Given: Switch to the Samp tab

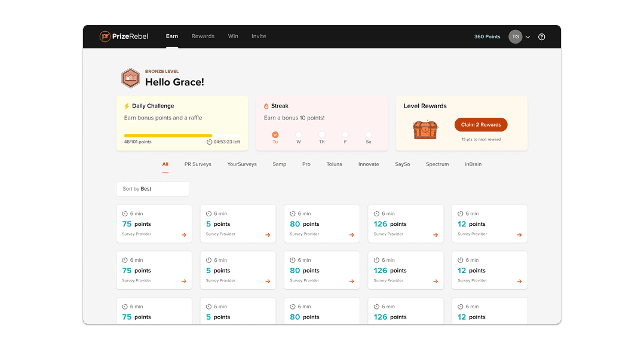Looking at the screenshot, I should click(280, 164).
